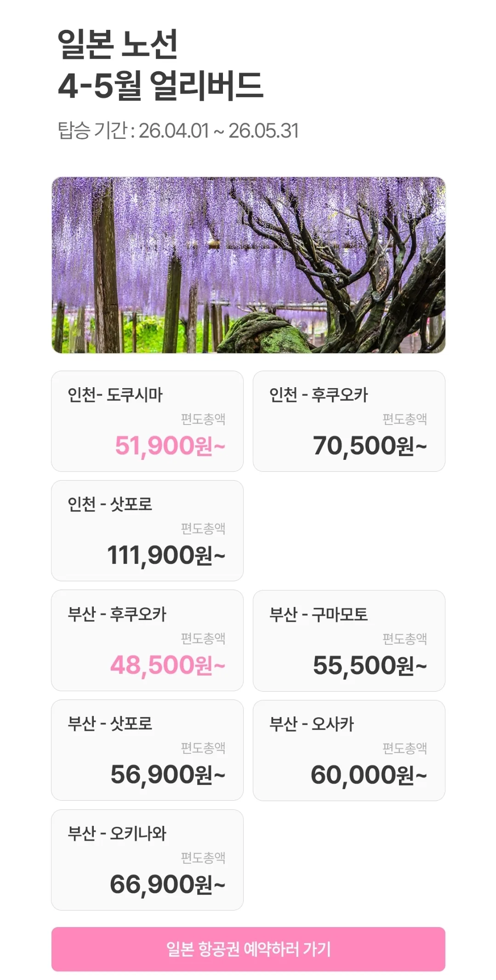Image resolution: width=496 pixels, height=980 pixels.
Task: Click the 111,900원~ price text
Action: [x=166, y=556]
